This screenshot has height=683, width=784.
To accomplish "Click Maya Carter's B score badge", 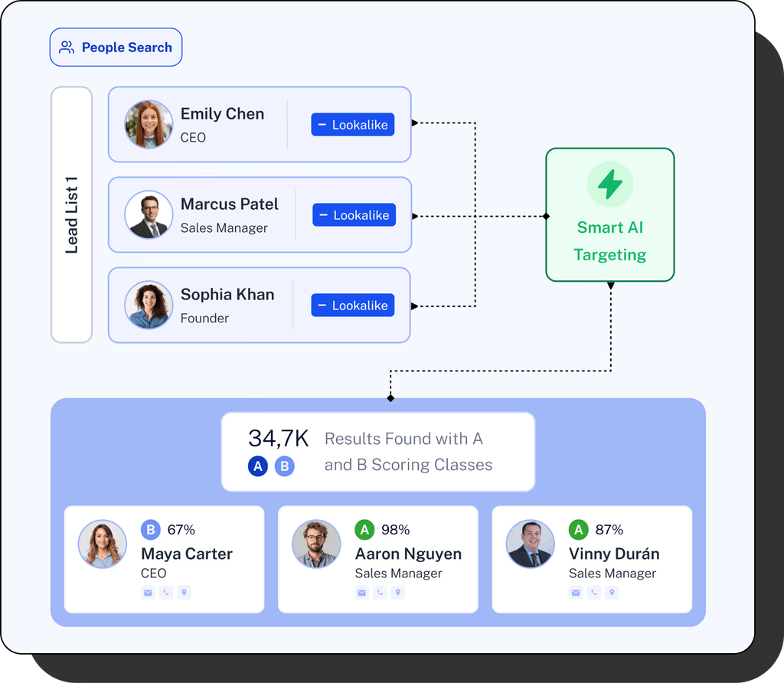I will (x=151, y=530).
